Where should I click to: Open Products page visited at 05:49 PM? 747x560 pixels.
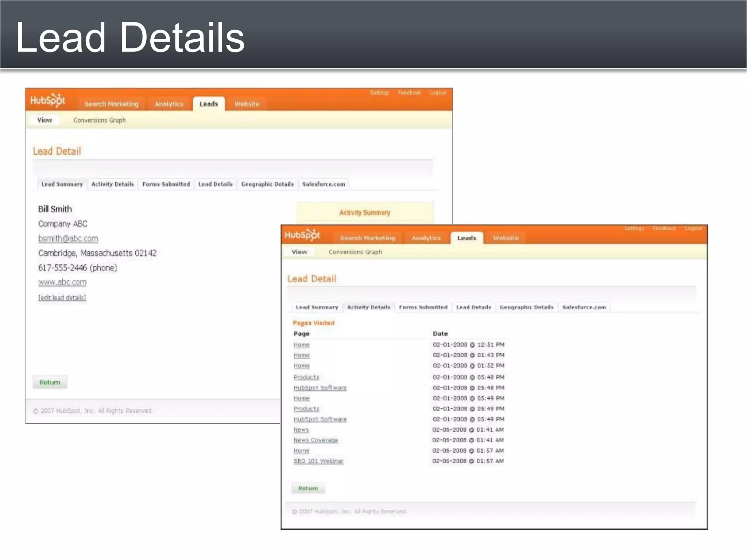click(x=306, y=409)
